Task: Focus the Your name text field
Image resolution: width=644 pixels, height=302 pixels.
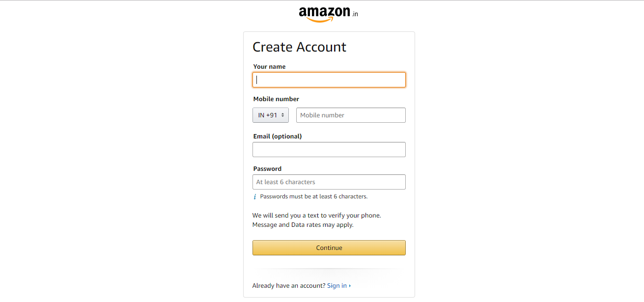Action: (x=329, y=80)
